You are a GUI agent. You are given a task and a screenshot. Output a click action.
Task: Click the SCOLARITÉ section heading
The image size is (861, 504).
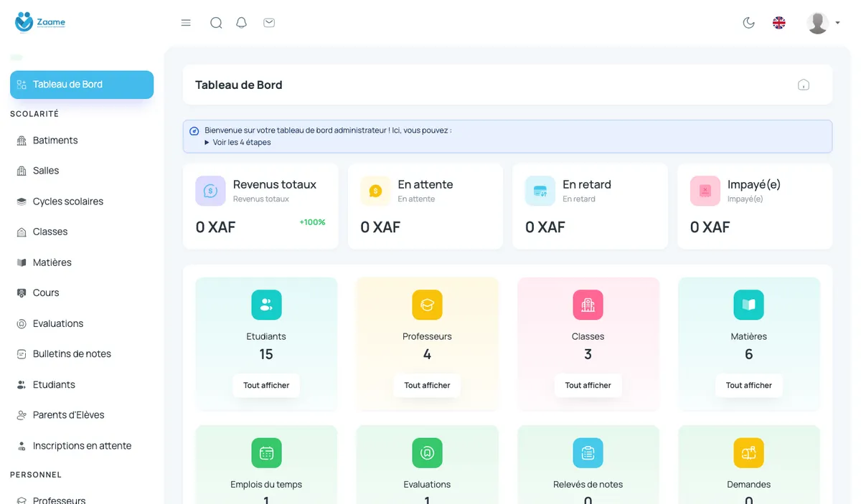(x=34, y=114)
